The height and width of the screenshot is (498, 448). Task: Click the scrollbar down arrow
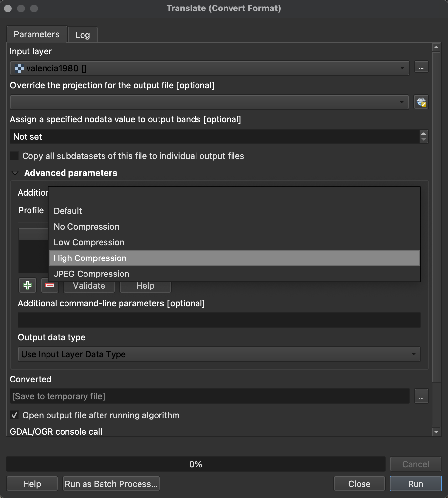click(x=436, y=432)
